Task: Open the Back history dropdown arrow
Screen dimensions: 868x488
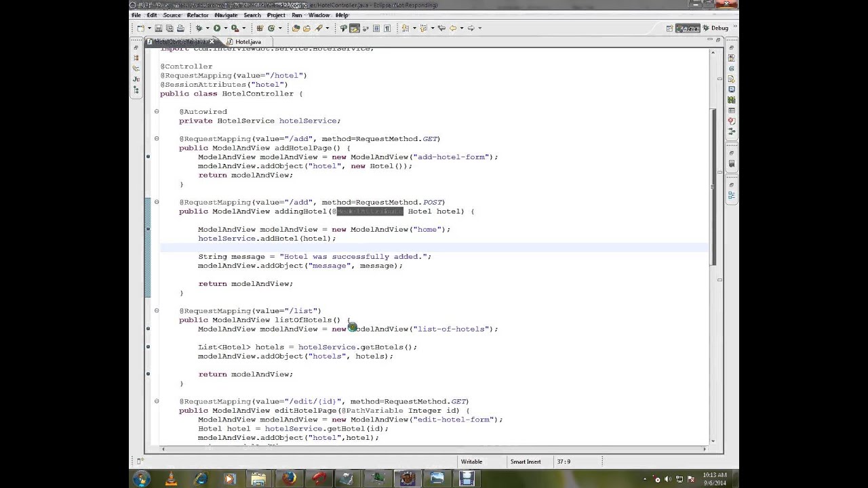Action: (x=462, y=28)
